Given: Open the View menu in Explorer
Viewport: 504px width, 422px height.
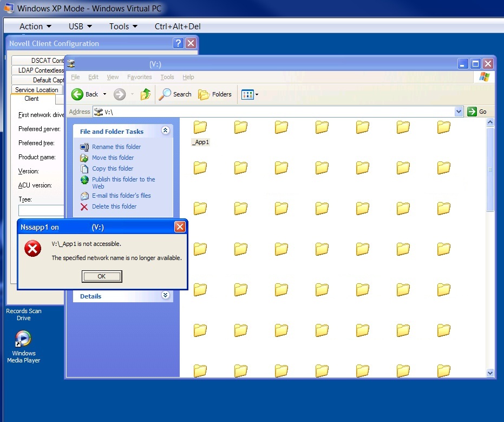Looking at the screenshot, I should click(113, 77).
